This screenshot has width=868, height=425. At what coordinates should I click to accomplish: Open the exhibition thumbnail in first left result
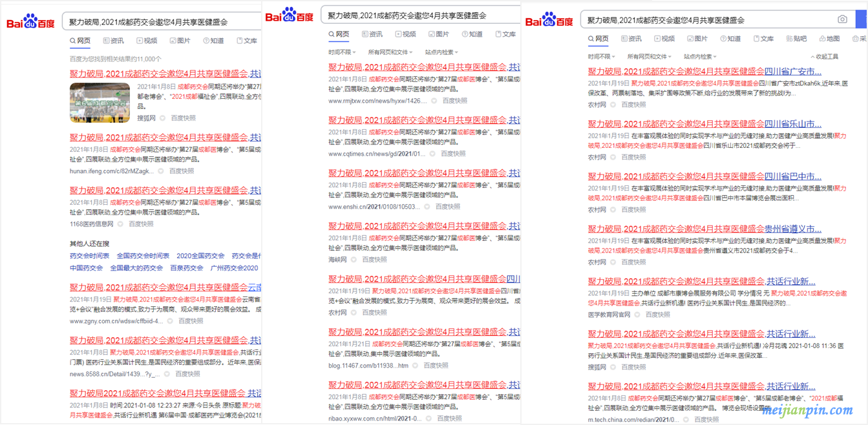pyautogui.click(x=100, y=102)
